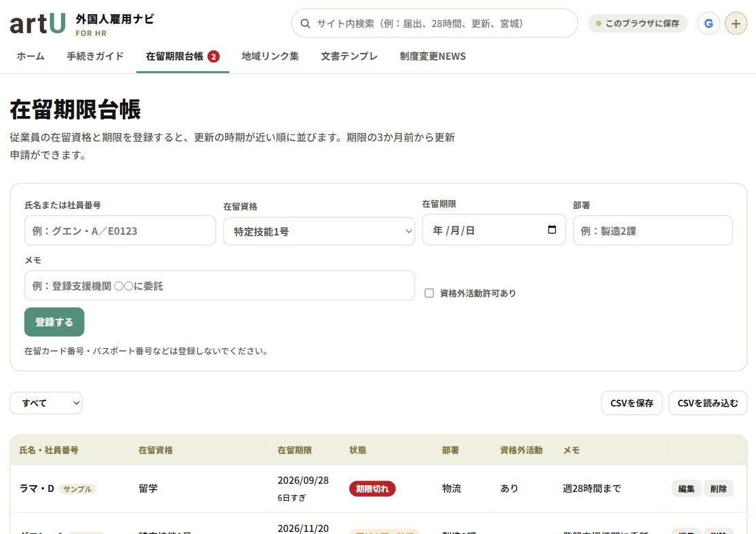Click the 部署 input field
This screenshot has height=534, width=756.
coord(652,231)
